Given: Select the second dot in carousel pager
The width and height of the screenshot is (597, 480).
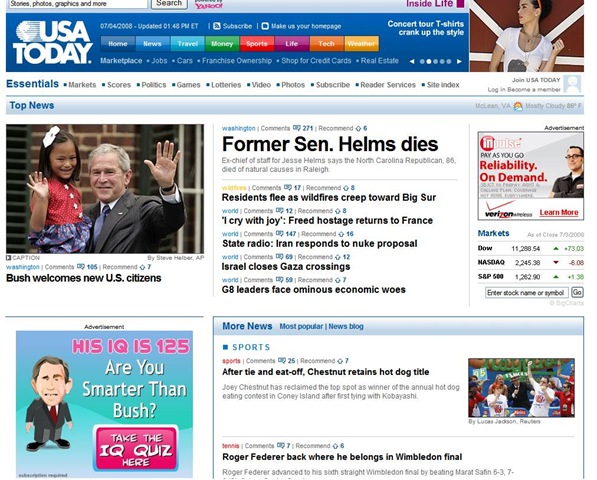Looking at the screenshot, I should (429, 61).
